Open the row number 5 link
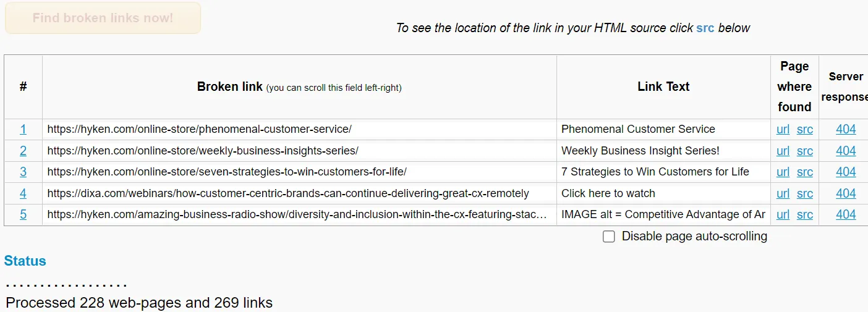This screenshot has height=312, width=868. (x=23, y=214)
